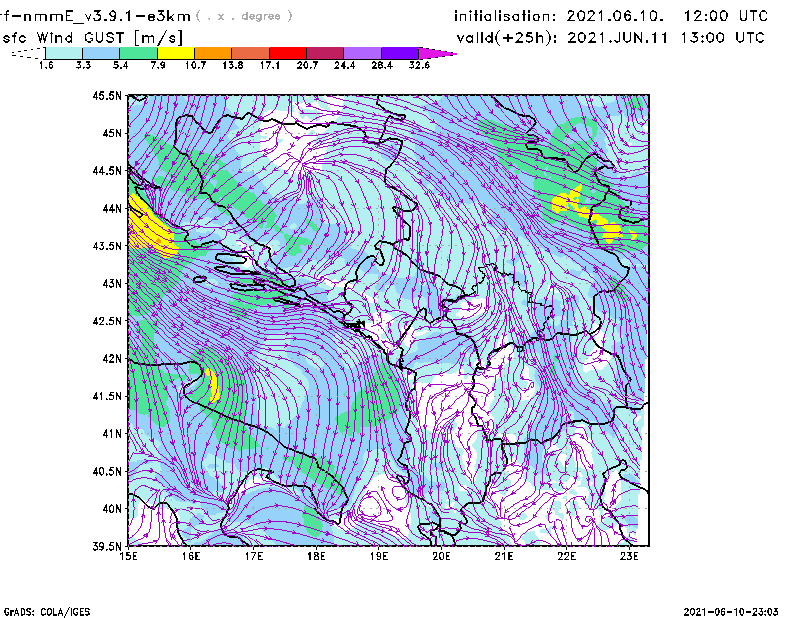Click latitude label 45N
The height and width of the screenshot is (618, 800).
tap(112, 133)
